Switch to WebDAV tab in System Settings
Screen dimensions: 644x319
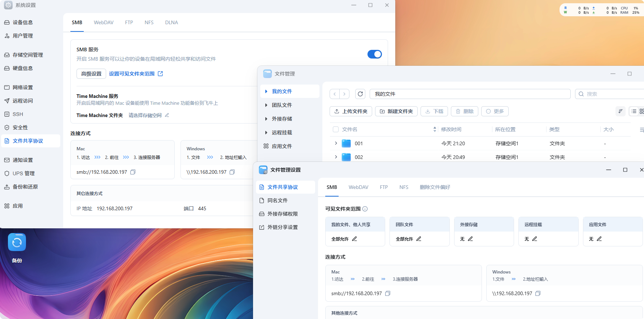coord(104,22)
